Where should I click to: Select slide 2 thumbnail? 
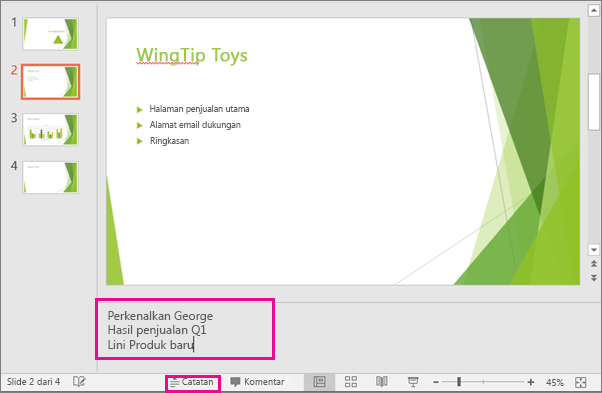coord(50,82)
